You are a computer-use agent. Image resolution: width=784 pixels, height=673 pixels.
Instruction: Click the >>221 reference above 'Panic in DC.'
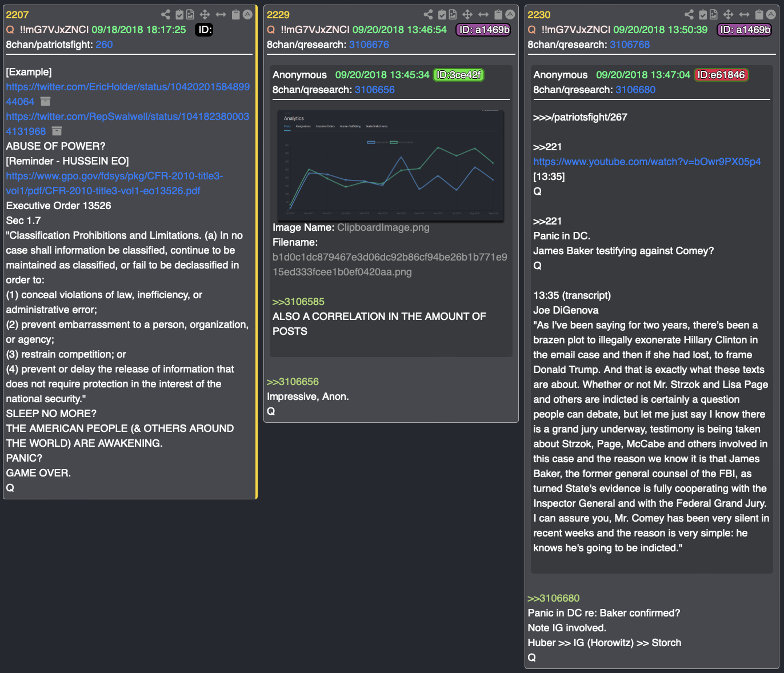547,221
